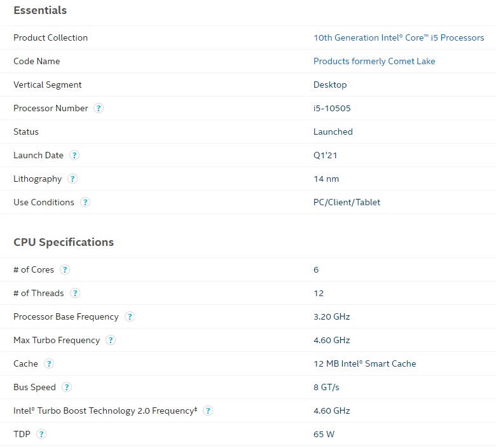Open the Launch Date help tooltip icon
Viewport: 496px width, 448px height.
coord(74,155)
